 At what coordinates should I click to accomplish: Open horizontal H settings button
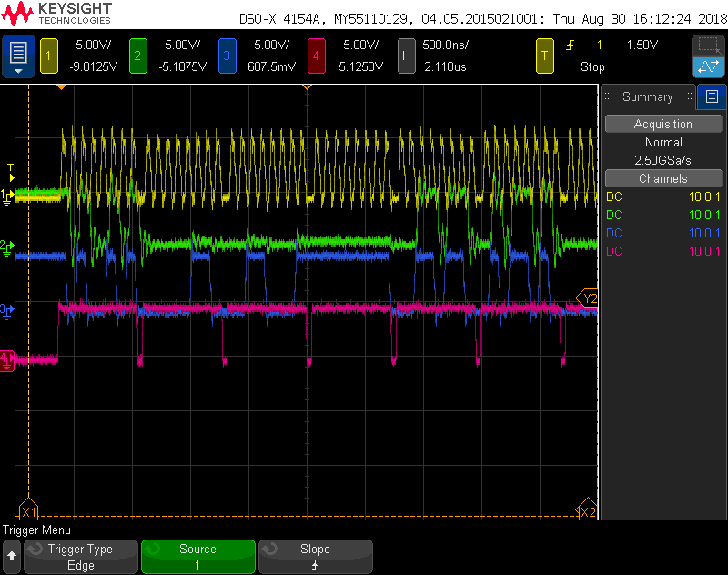pos(406,55)
